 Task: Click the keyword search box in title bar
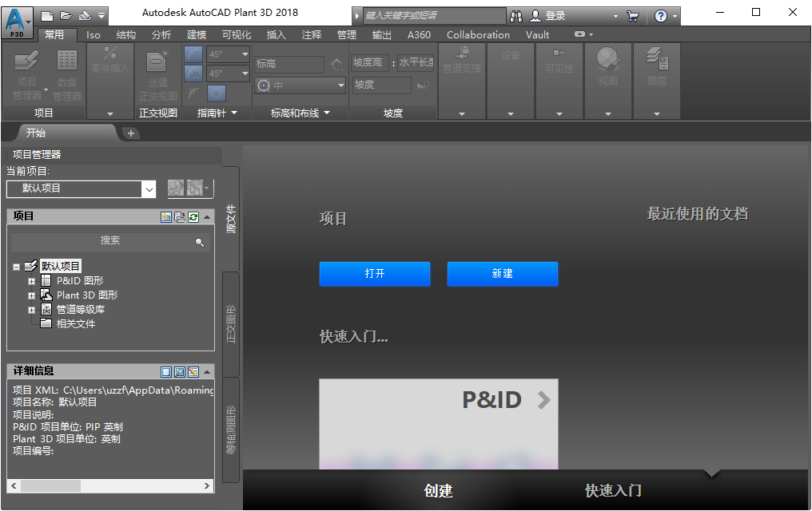click(434, 15)
